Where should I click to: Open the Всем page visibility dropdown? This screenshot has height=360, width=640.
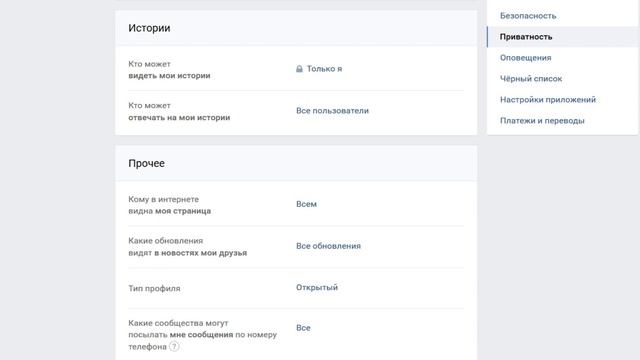coord(306,204)
